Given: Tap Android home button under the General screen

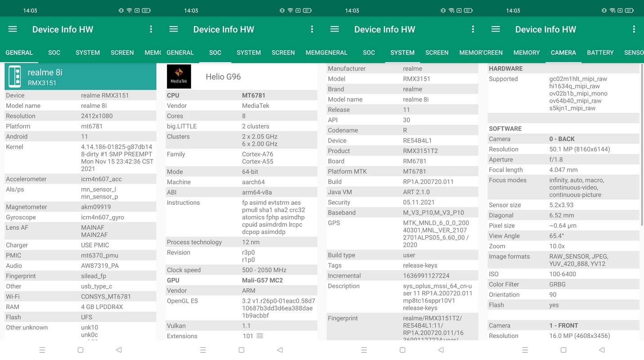Looking at the screenshot, I should (80, 350).
